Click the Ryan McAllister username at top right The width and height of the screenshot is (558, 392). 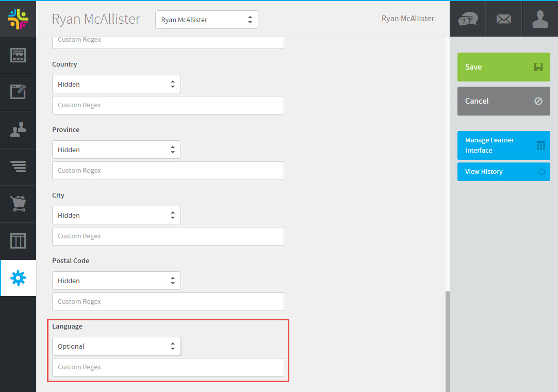(408, 19)
